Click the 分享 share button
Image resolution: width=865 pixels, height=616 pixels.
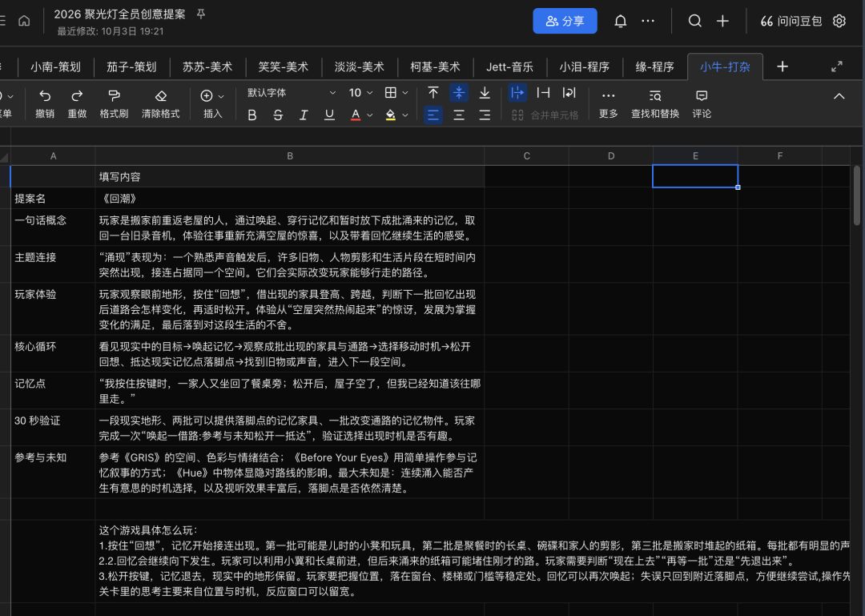pos(565,21)
